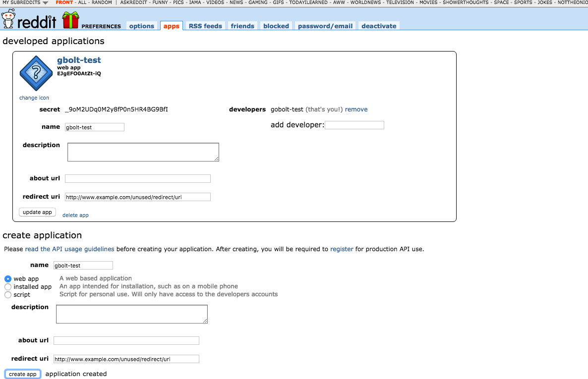The width and height of the screenshot is (588, 379).
Task: Open the API usage guidelines link
Action: 70,249
